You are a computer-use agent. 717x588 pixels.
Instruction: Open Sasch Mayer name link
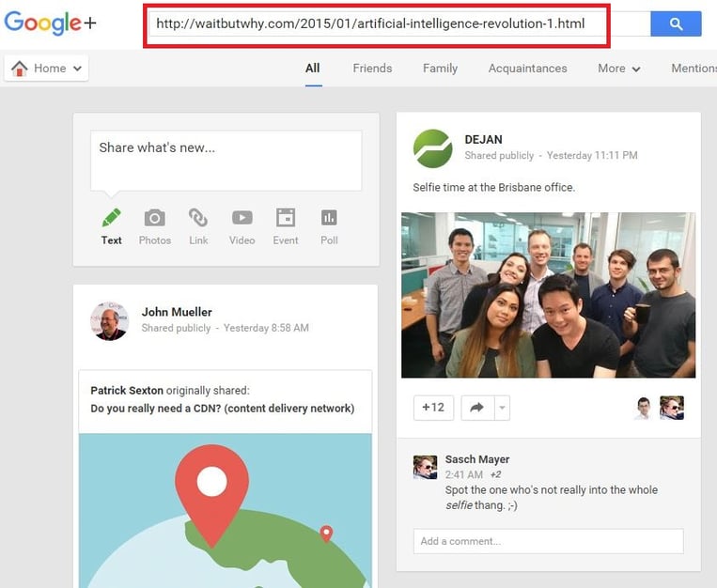(477, 459)
